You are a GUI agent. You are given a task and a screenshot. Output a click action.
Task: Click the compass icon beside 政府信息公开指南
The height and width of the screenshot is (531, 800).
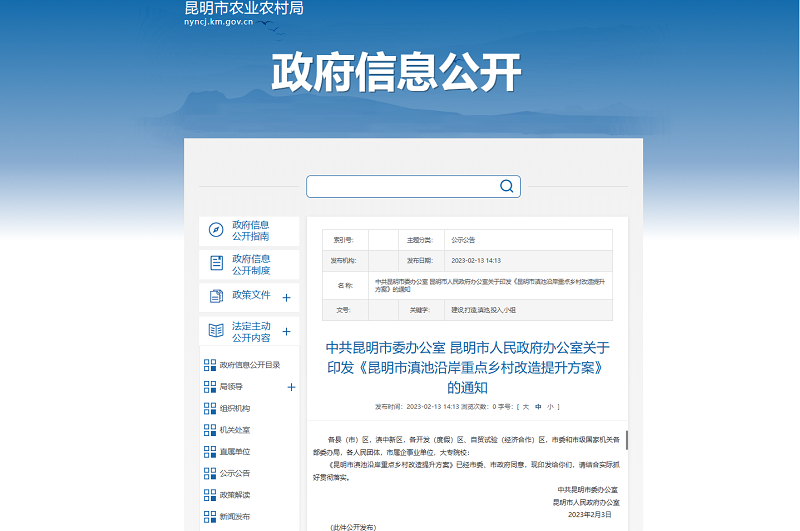216,230
